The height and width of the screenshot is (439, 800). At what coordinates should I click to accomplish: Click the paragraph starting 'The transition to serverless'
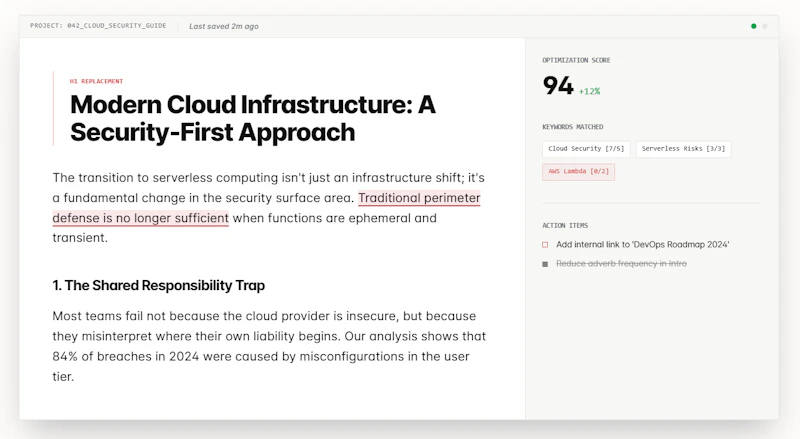268,208
